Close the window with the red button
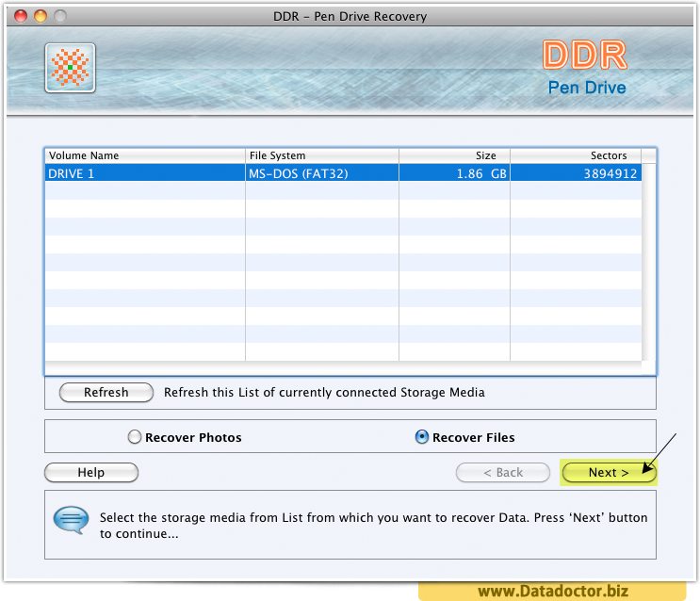Image resolution: width=700 pixels, height=601 pixels. 21,16
